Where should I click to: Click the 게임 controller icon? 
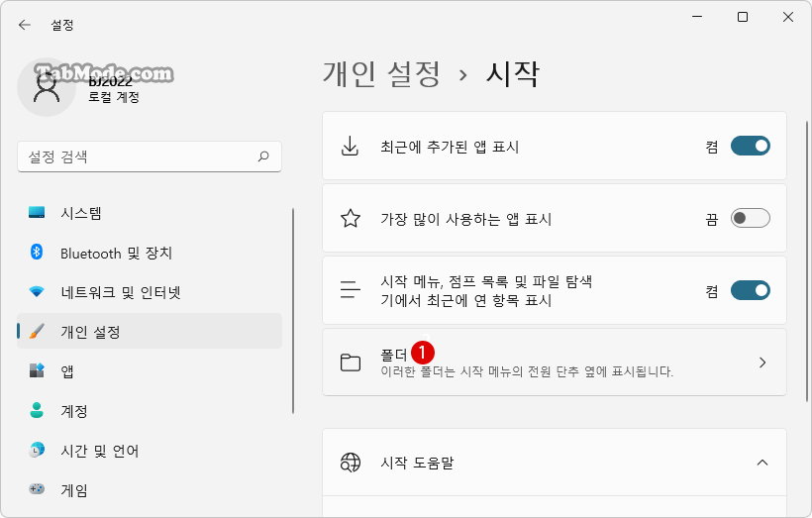(x=37, y=489)
